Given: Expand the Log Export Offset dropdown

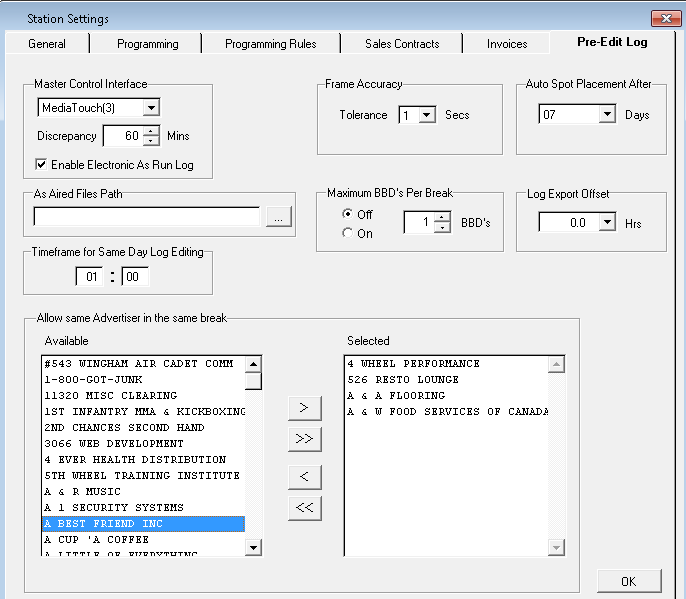Looking at the screenshot, I should [x=606, y=223].
